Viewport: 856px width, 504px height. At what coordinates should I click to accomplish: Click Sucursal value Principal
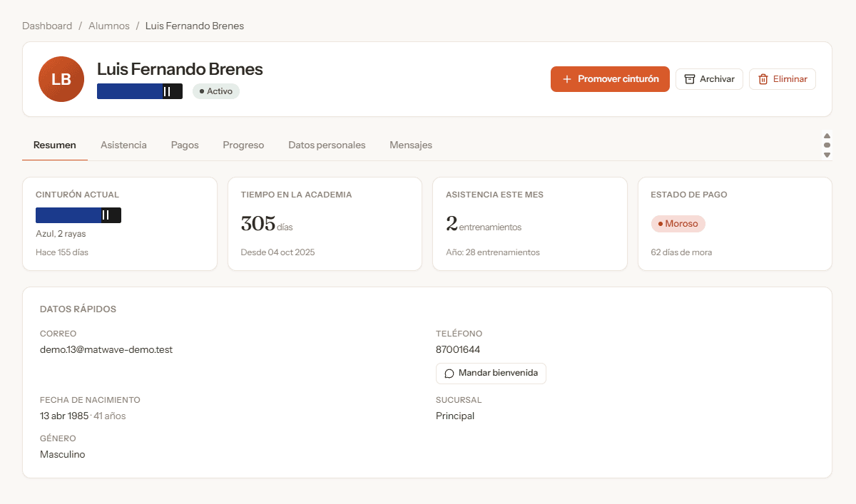[x=455, y=416]
